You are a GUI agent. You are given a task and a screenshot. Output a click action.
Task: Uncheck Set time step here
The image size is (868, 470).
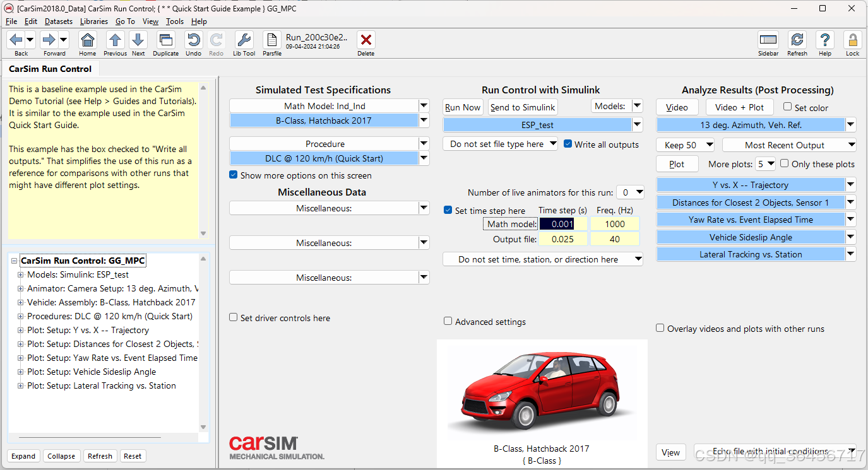[x=448, y=210]
